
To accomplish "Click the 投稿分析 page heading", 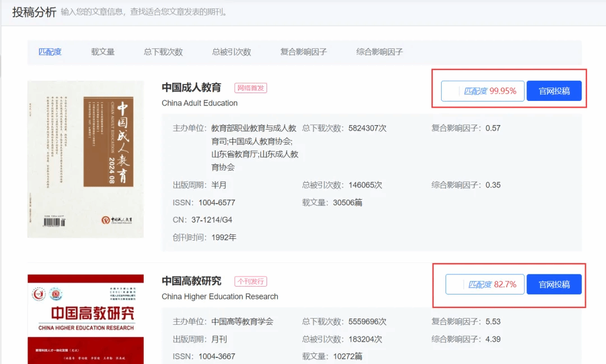I will tap(34, 12).
